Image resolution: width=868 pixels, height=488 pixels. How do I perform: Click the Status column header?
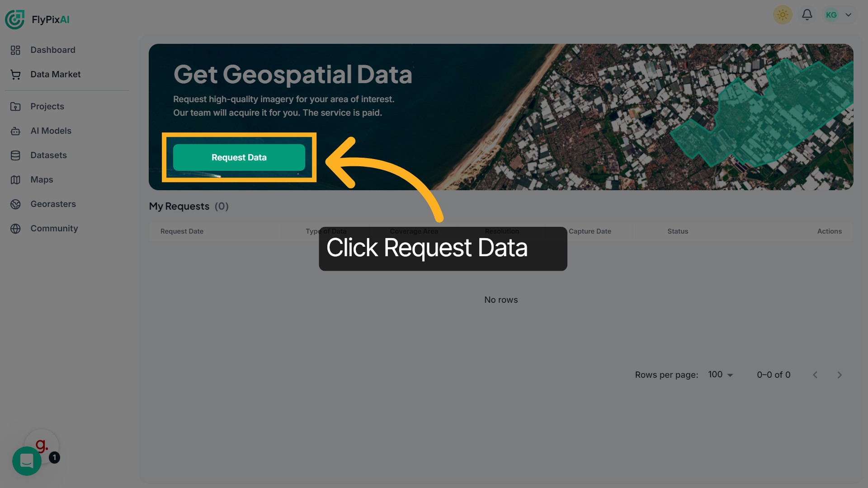click(678, 231)
